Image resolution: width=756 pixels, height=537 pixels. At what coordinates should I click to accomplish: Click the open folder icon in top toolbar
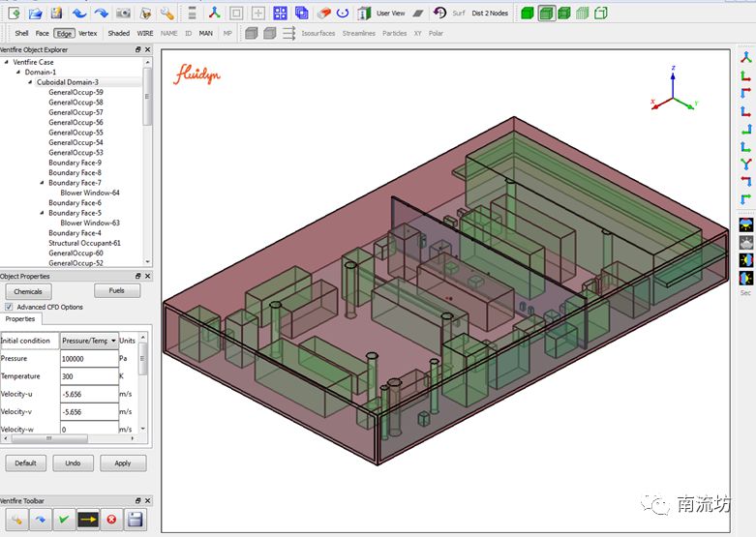tap(35, 14)
